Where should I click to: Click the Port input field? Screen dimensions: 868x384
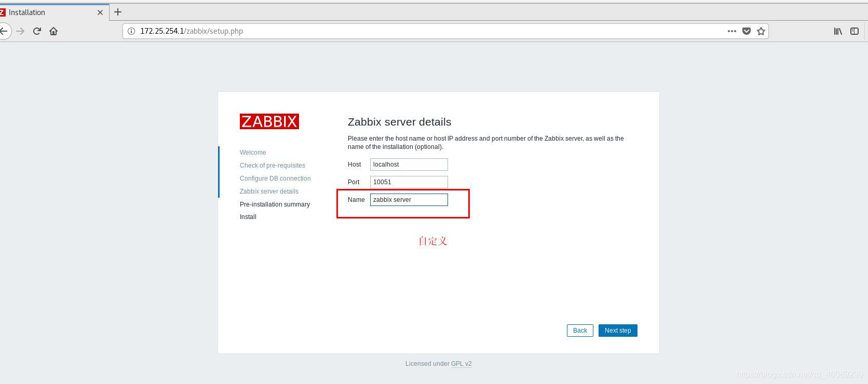pos(409,182)
